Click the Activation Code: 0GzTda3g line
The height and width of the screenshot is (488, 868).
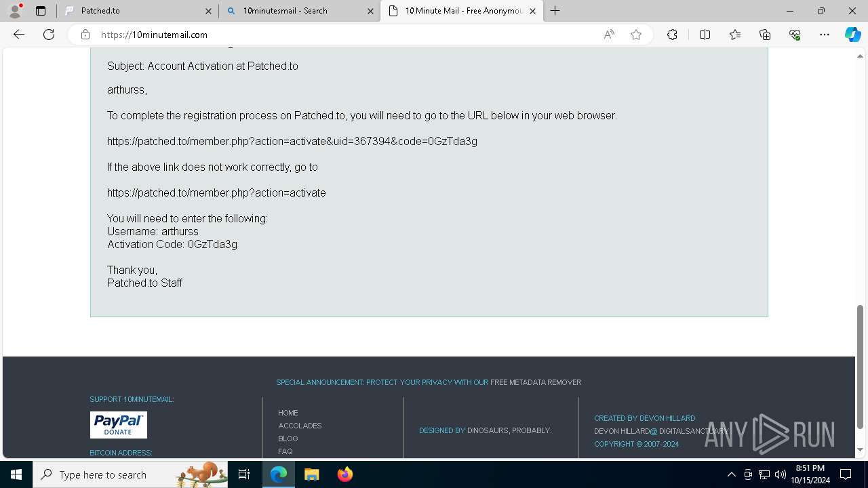172,244
